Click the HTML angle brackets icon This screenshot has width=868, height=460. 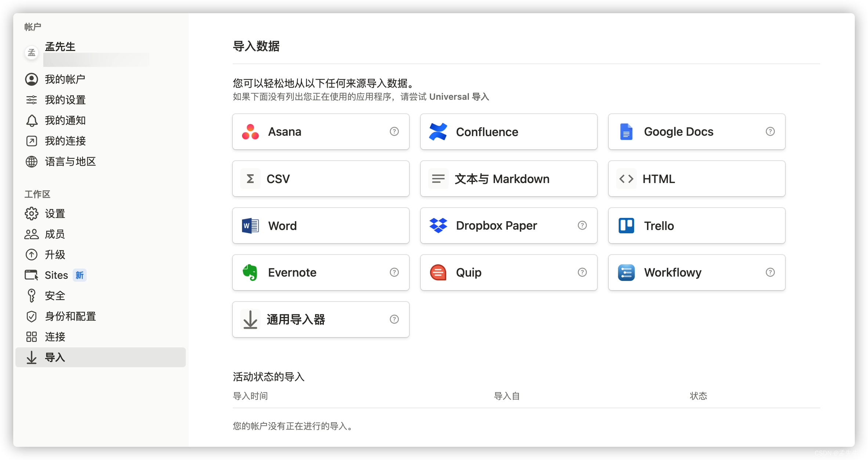coord(626,179)
